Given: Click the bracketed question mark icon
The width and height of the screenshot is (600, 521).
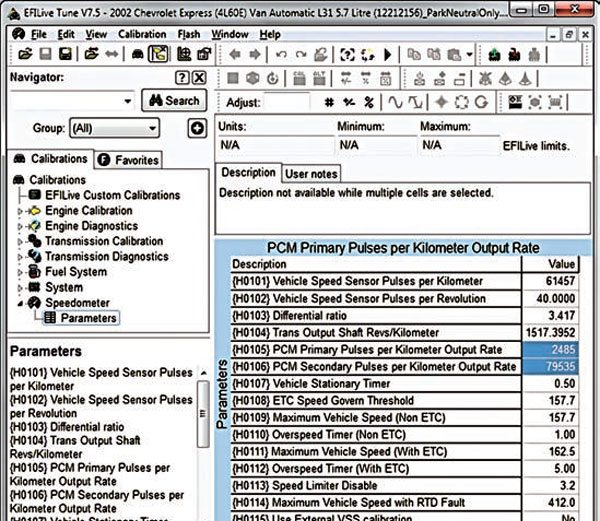Looking at the screenshot, I should [x=347, y=55].
